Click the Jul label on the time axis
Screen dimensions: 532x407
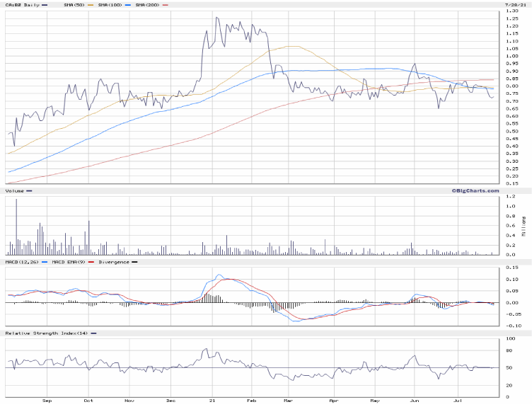coord(456,400)
